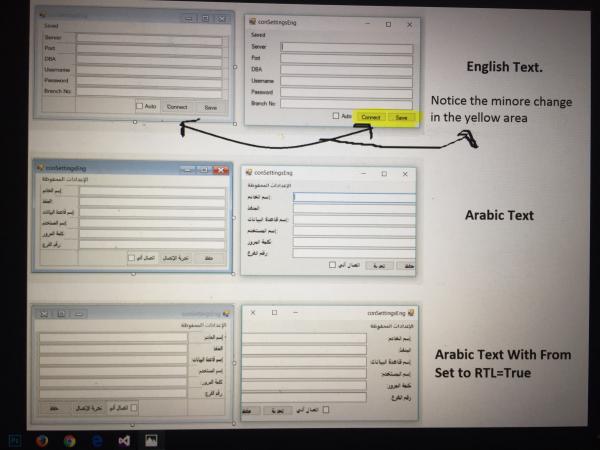Enable إتصال آلي checkbox in Arabic LTR runtime form
The width and height of the screenshot is (600, 450).
(x=332, y=265)
